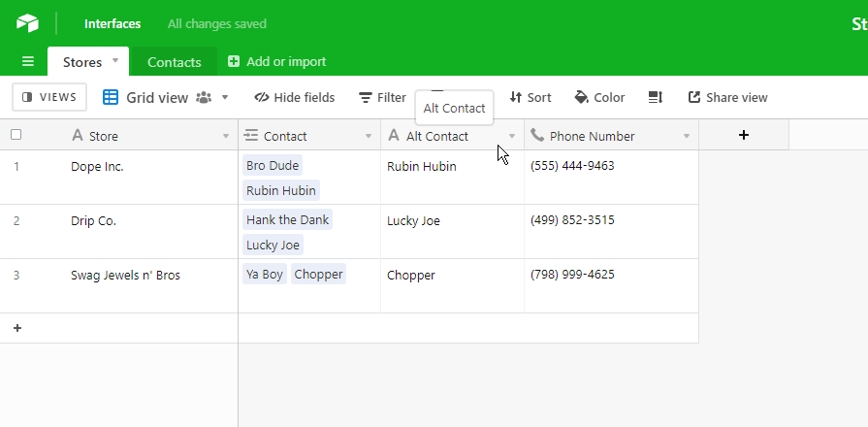Click the Bro Dude linked record
The width and height of the screenshot is (868, 427).
[x=273, y=165]
